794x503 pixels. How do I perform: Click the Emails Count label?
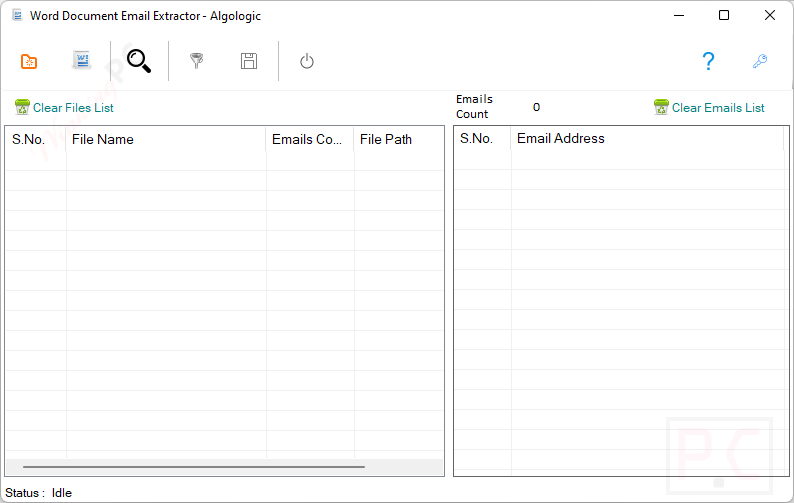click(474, 106)
